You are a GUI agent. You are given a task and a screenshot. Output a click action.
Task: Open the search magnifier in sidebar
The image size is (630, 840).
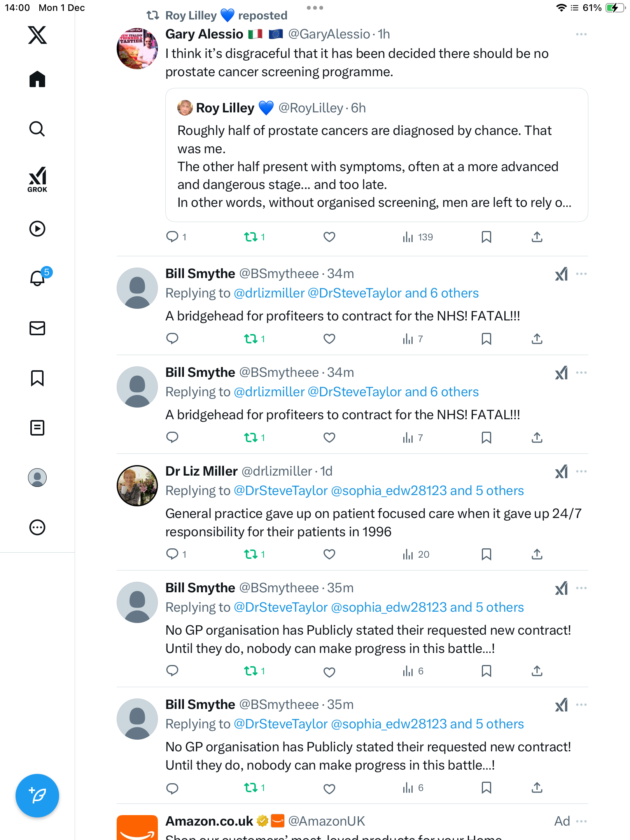pyautogui.click(x=37, y=129)
